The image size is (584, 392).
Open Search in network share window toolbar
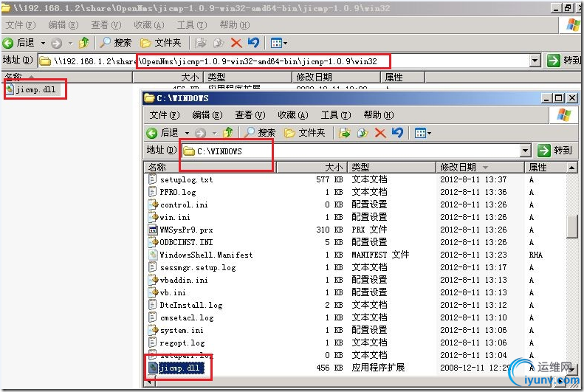click(116, 43)
